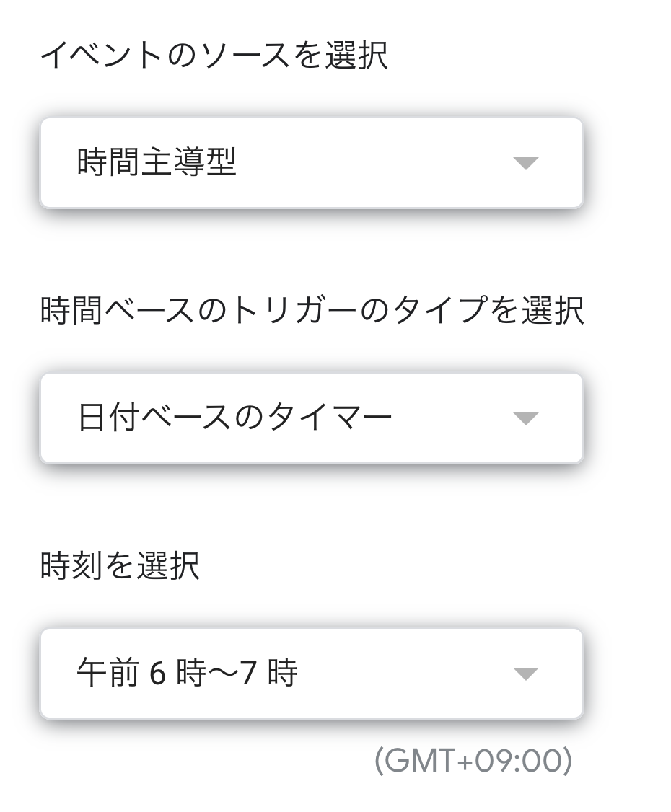Image resolution: width=671 pixels, height=812 pixels.
Task: Expand the 時間主導型 selection menu
Action: point(314,164)
